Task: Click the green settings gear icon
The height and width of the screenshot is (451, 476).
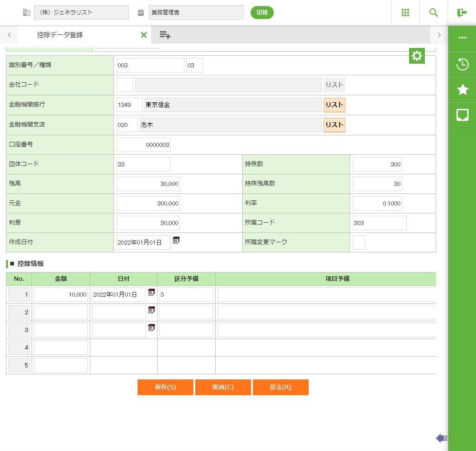Action: [417, 56]
